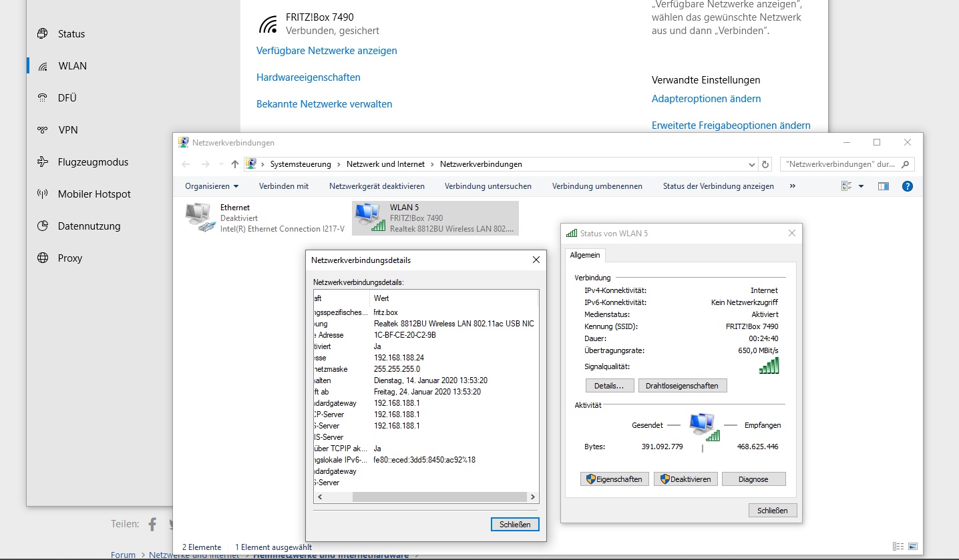
Task: Click the Facebook share icon
Action: tap(152, 524)
